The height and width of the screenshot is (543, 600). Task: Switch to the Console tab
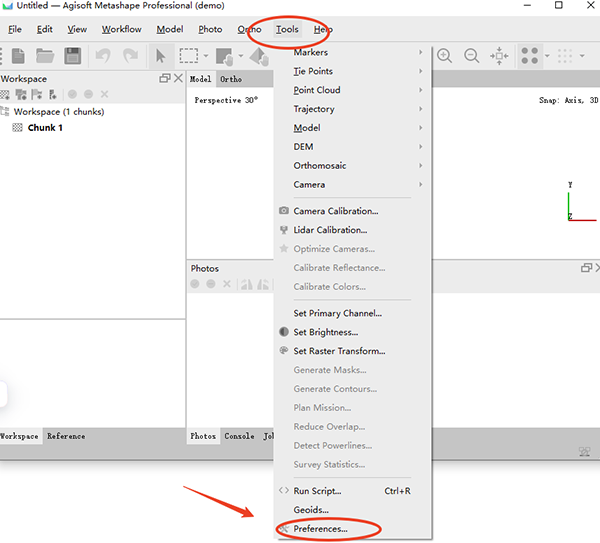click(239, 436)
